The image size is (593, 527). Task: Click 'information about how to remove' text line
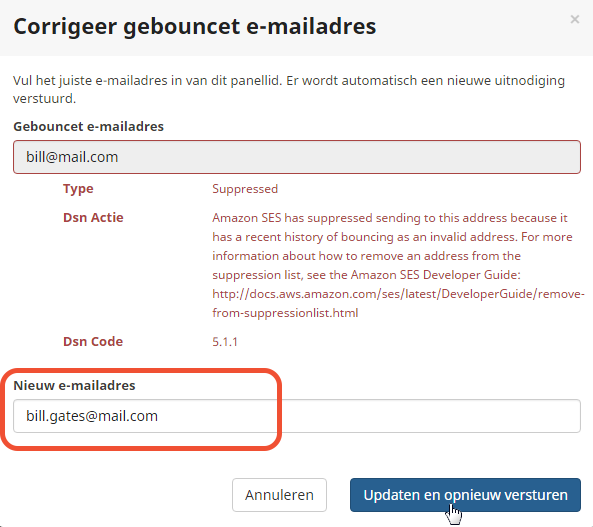(x=366, y=256)
